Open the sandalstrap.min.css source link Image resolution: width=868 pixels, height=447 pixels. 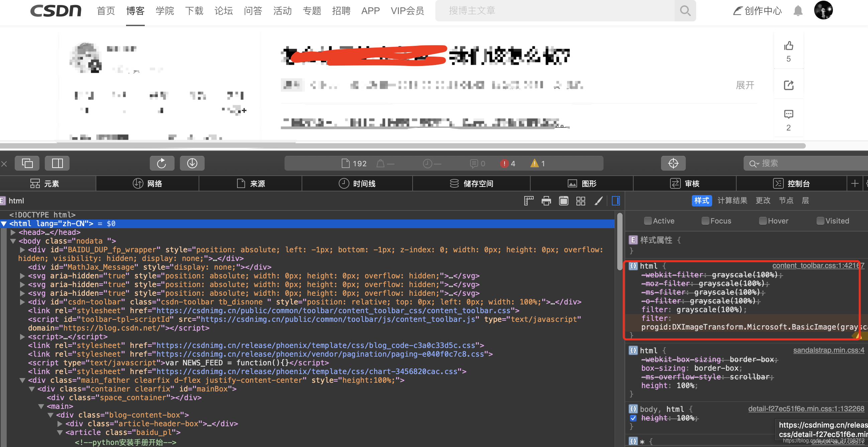(x=829, y=351)
